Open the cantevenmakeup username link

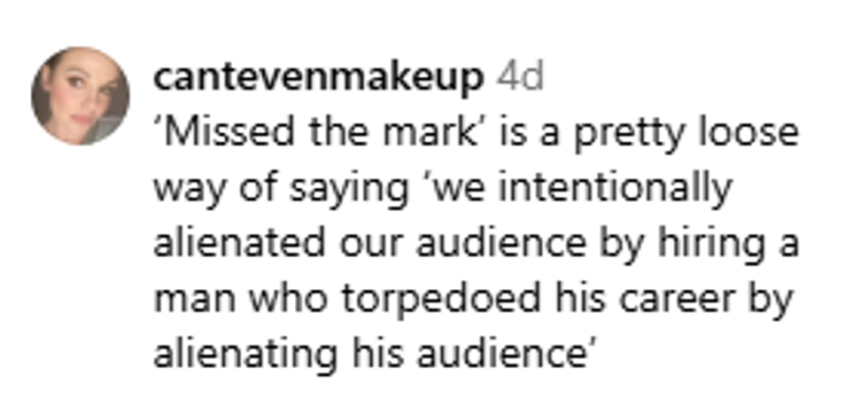tap(318, 78)
